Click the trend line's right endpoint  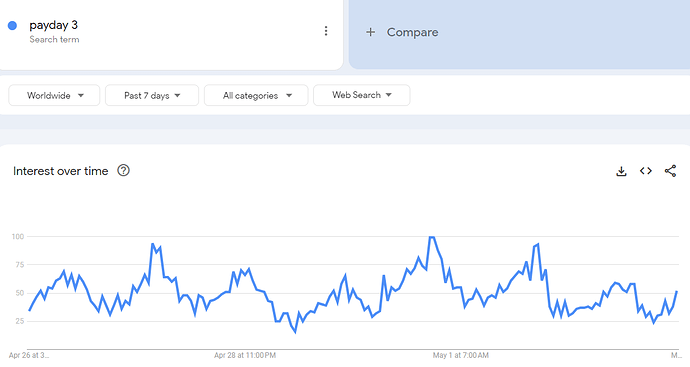677,291
